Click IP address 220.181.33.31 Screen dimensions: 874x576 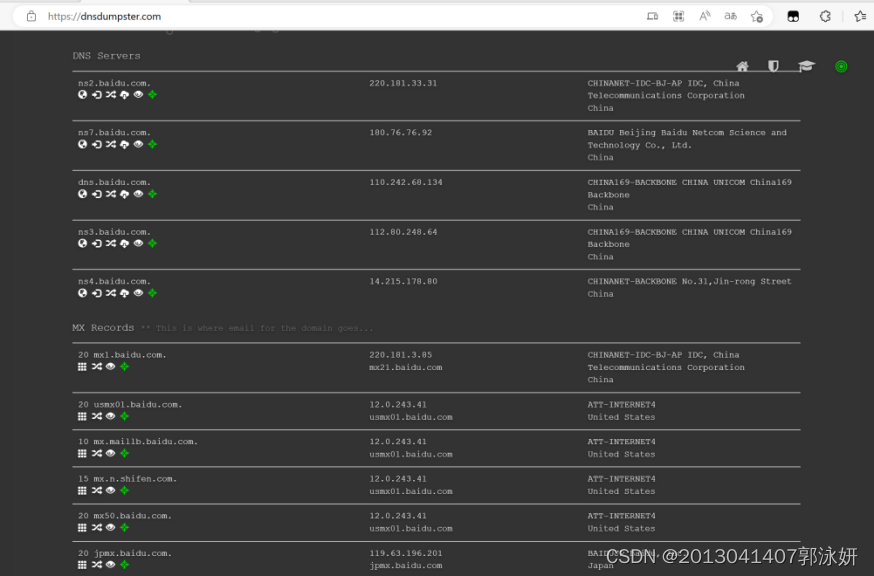[403, 83]
